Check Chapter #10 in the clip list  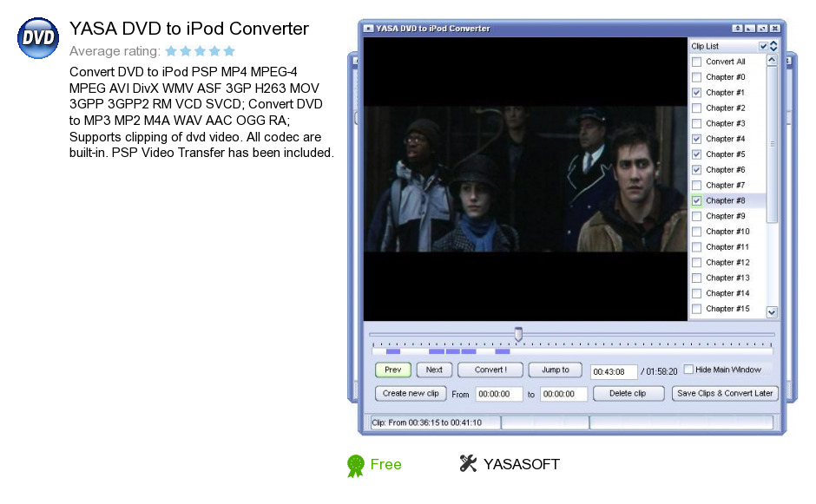pyautogui.click(x=696, y=232)
